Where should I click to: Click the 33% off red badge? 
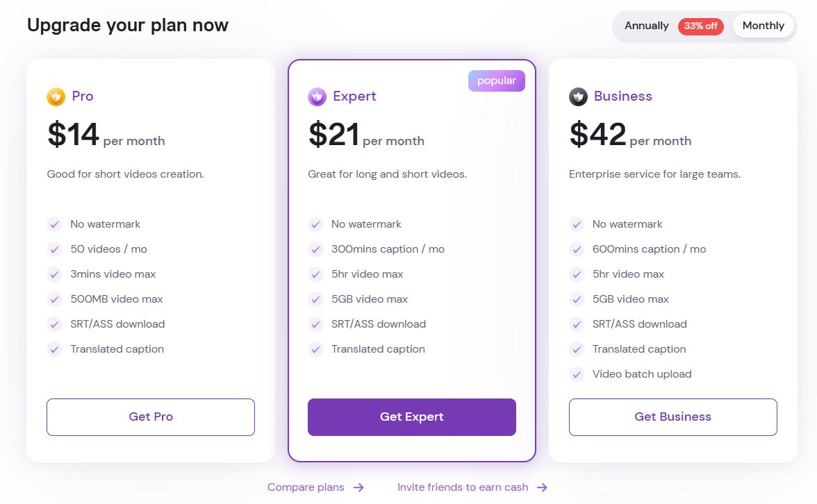click(x=700, y=26)
